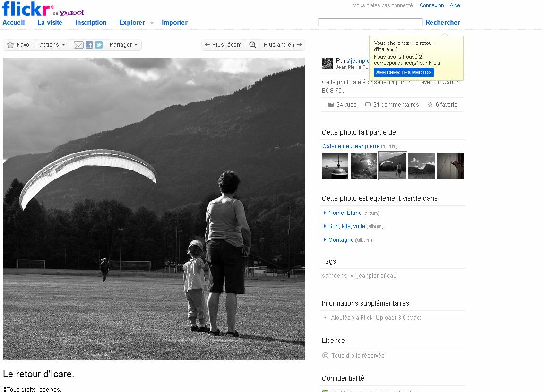Expand the Explorer menu arrow
The image size is (543, 392).
152,23
